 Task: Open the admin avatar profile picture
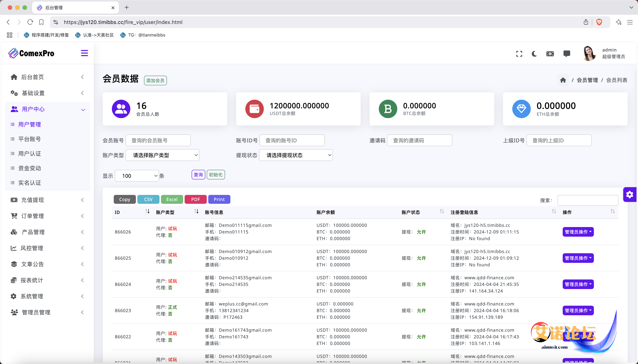click(589, 53)
